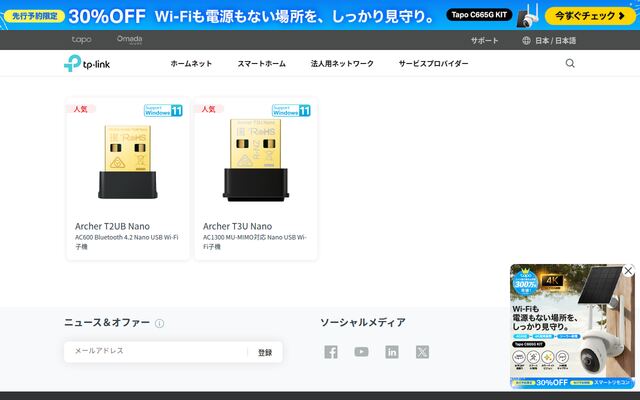Viewport: 640px width, 400px height.
Task: Open the スマートホーム menu
Action: click(x=261, y=64)
